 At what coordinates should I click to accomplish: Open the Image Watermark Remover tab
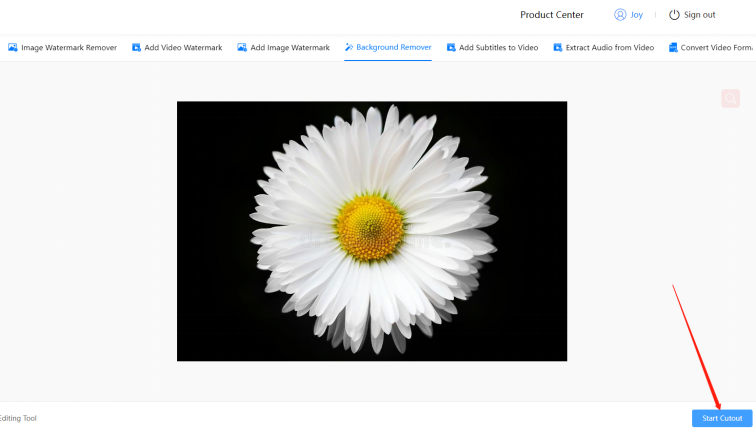(62, 48)
